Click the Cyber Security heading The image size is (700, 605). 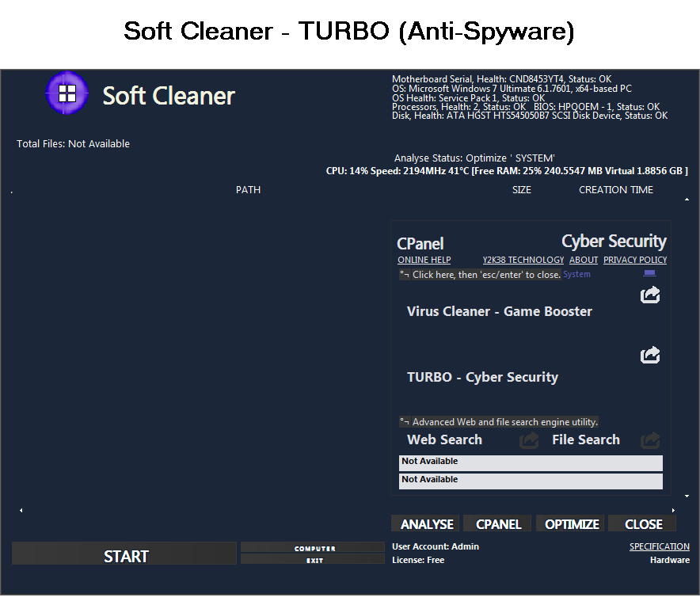pyautogui.click(x=614, y=242)
